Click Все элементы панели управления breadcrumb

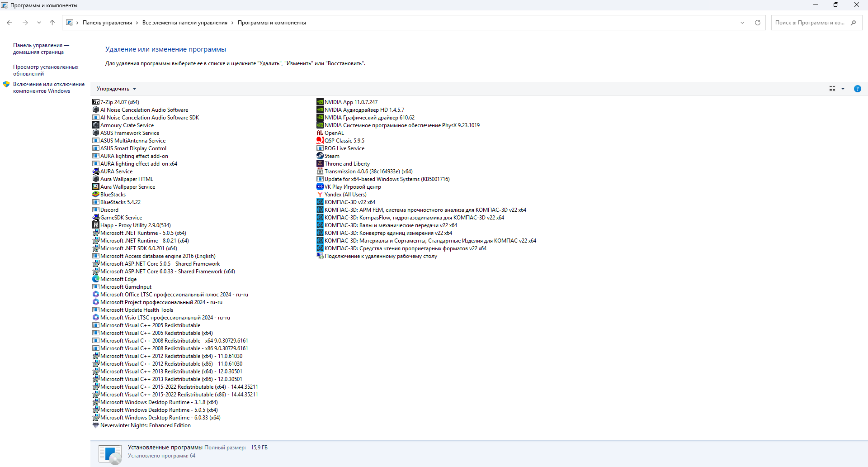[184, 23]
